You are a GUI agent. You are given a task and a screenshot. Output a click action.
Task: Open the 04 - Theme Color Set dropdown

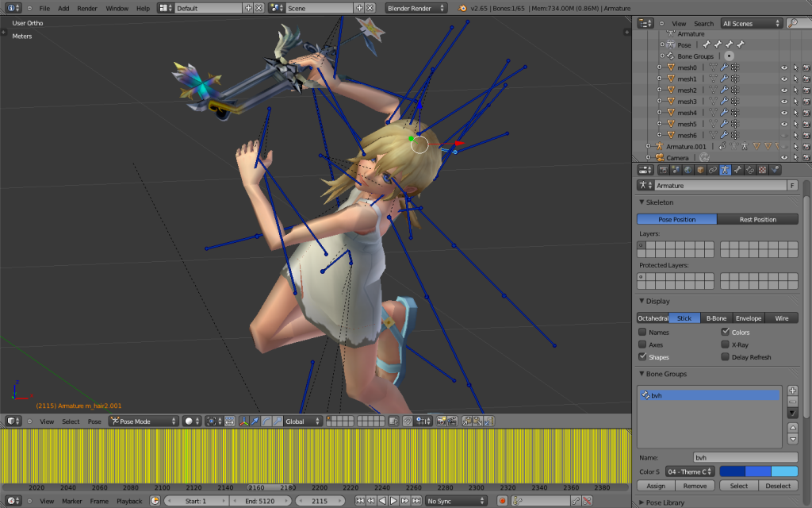point(691,471)
